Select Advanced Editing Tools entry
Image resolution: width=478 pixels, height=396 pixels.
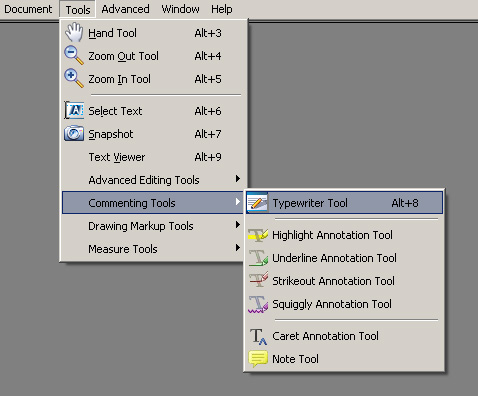pyautogui.click(x=153, y=180)
